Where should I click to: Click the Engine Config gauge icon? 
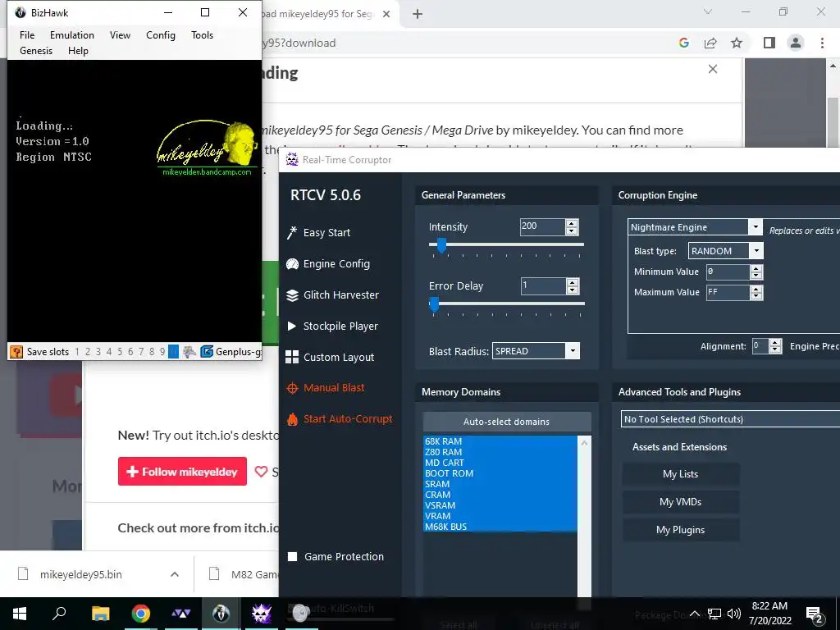pos(292,263)
